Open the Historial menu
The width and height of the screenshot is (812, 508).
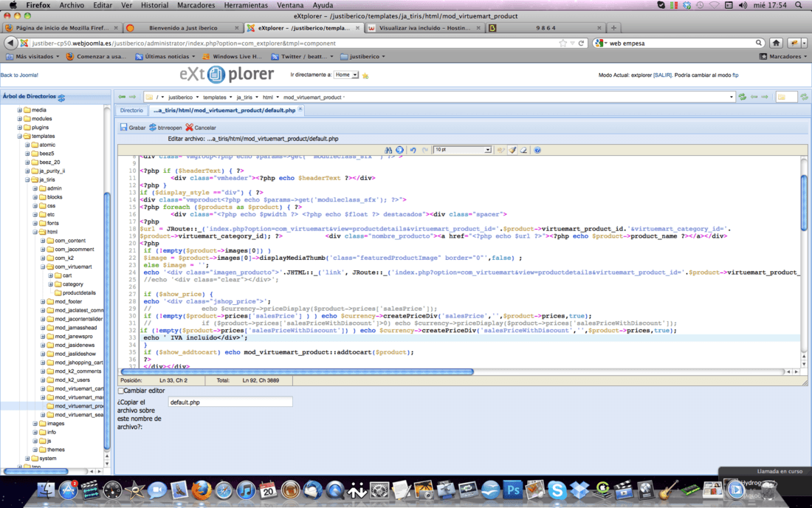tap(155, 5)
